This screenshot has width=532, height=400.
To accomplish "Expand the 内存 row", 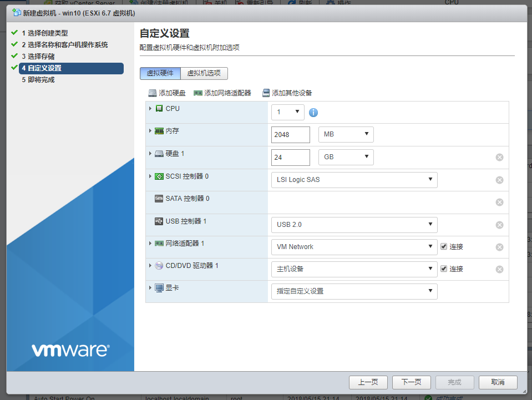I will [x=150, y=130].
